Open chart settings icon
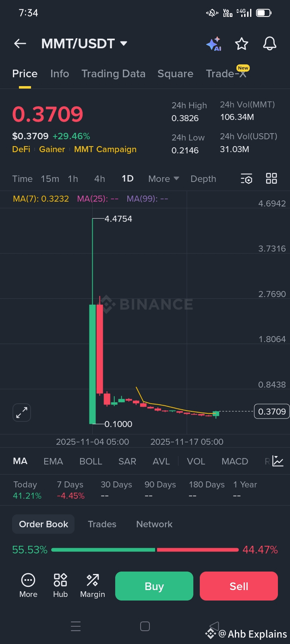 [x=246, y=179]
